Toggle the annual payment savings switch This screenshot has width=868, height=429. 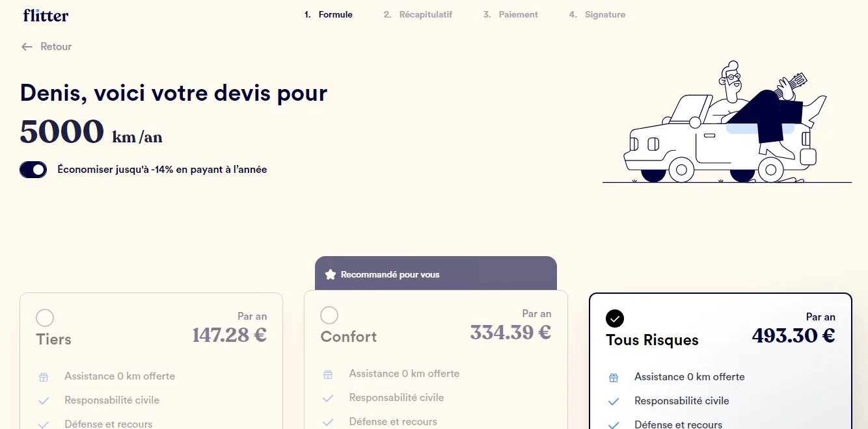33,170
